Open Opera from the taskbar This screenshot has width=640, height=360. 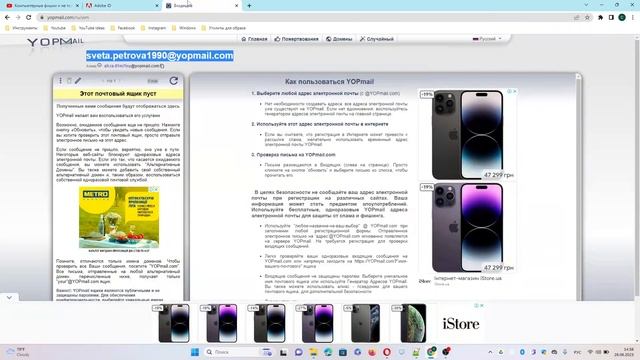click(x=387, y=352)
